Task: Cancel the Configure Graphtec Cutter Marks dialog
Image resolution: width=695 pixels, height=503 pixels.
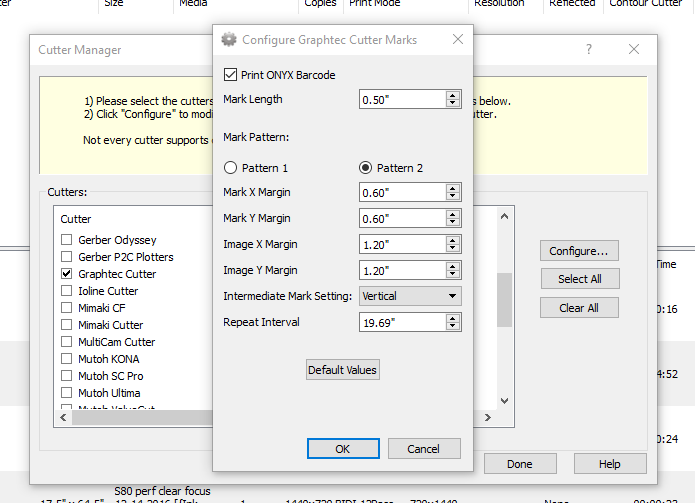Action: pos(424,448)
